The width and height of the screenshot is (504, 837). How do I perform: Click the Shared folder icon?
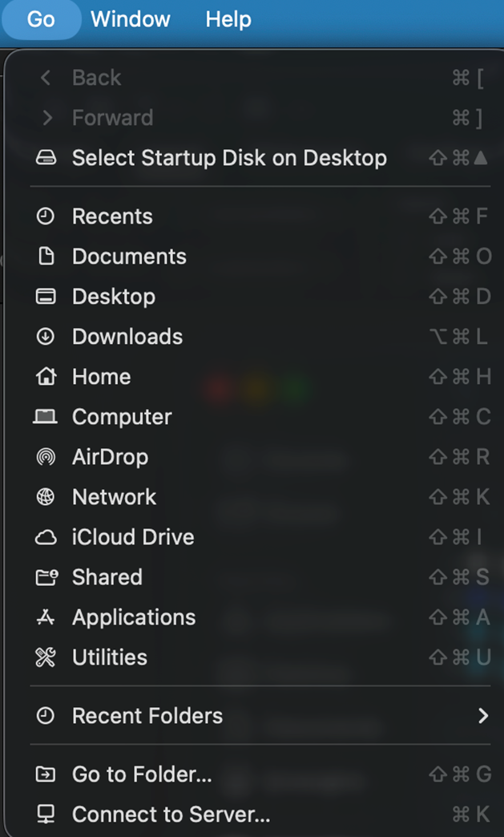(46, 577)
